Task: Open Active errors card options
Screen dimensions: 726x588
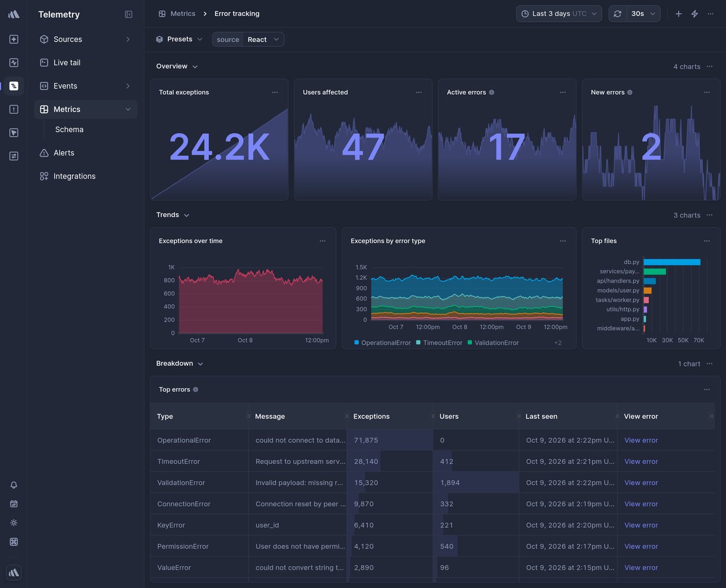Action: (x=563, y=92)
